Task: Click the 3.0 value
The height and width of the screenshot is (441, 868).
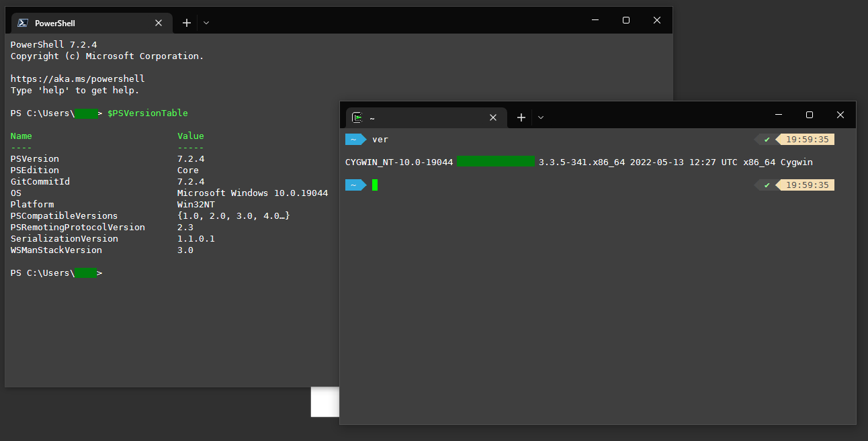Action: pos(185,250)
